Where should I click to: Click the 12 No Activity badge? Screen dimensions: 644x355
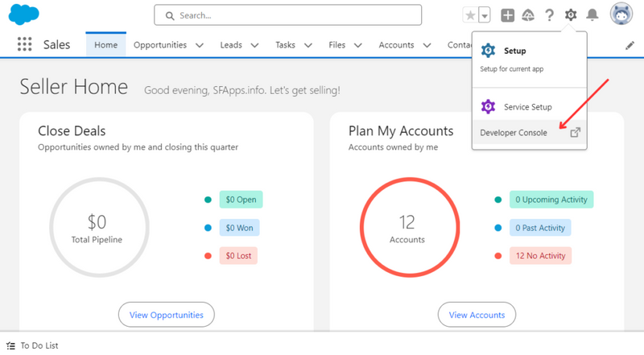click(540, 255)
